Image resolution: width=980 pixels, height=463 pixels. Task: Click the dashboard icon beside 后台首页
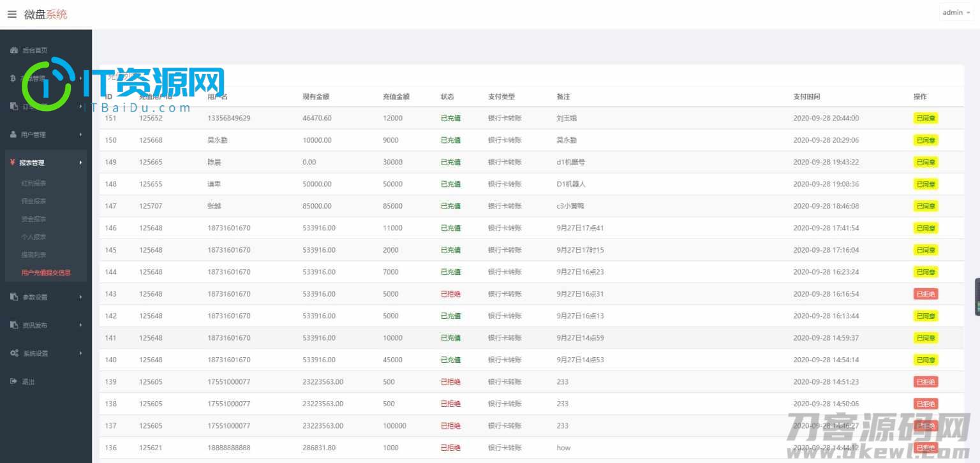click(x=14, y=50)
